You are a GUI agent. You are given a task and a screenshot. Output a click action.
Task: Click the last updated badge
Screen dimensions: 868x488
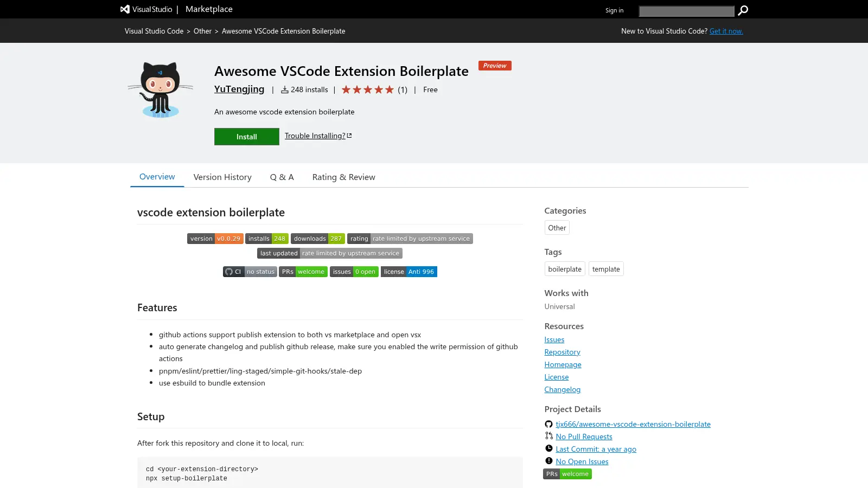(x=329, y=253)
